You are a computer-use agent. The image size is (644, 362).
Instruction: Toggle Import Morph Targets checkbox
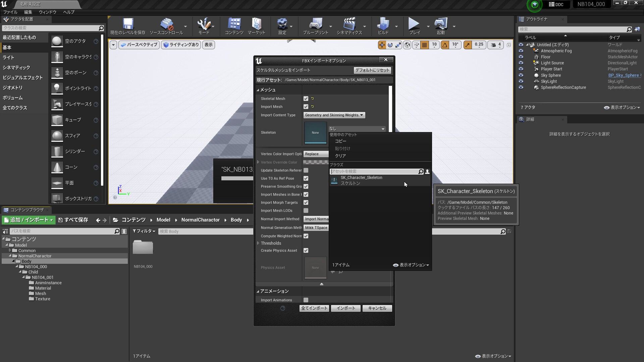306,202
